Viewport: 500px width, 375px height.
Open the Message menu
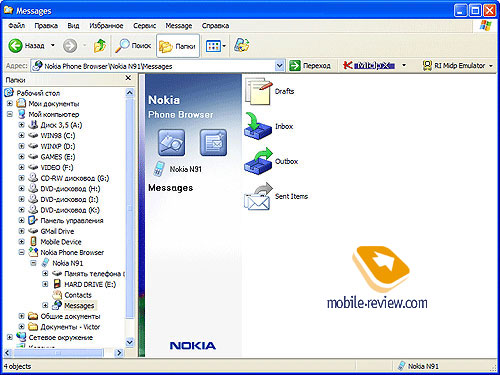(x=179, y=26)
